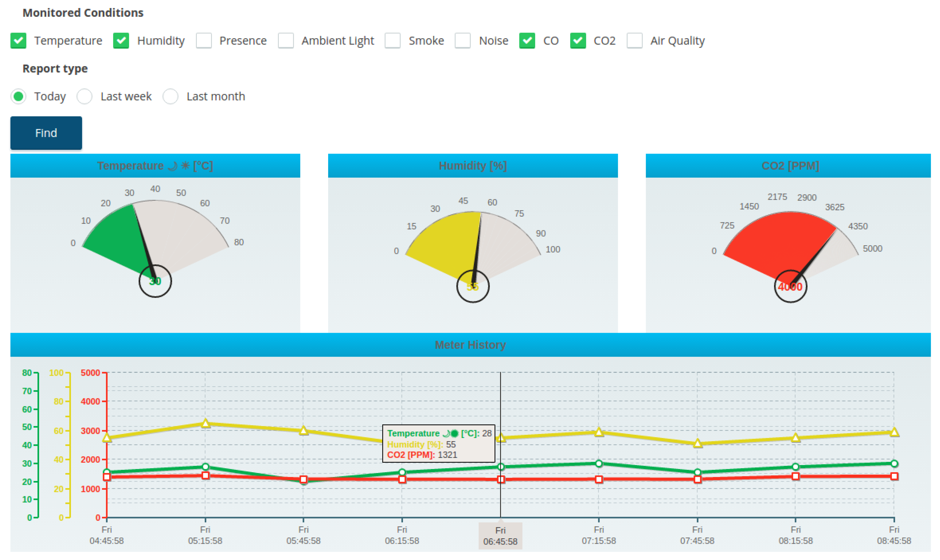
Task: Uncheck the CO checkbox
Action: coord(527,40)
